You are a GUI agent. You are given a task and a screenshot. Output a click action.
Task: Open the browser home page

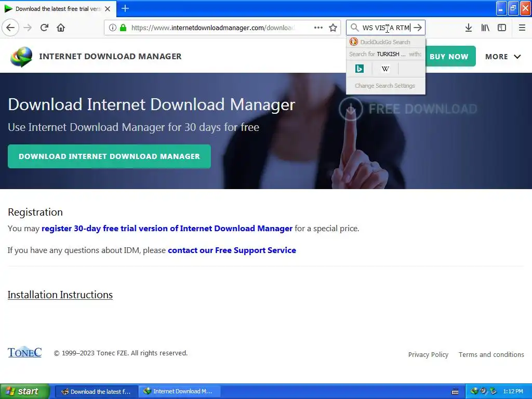61,28
